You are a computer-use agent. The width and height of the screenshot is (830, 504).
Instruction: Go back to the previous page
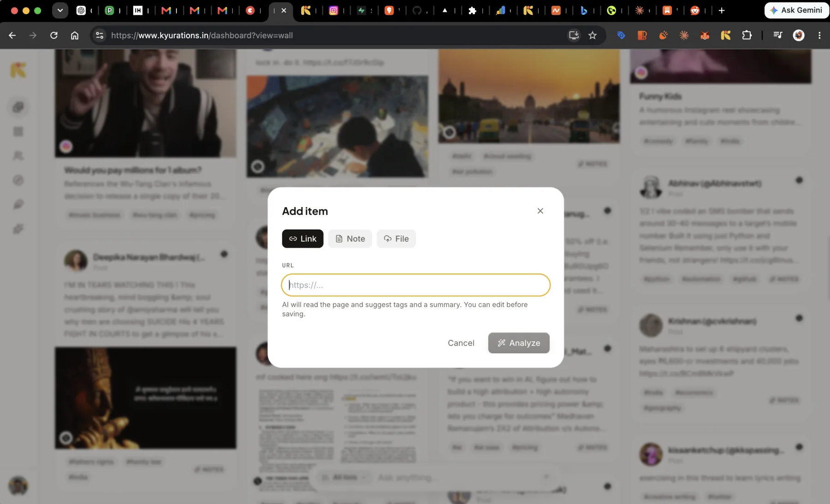12,36
